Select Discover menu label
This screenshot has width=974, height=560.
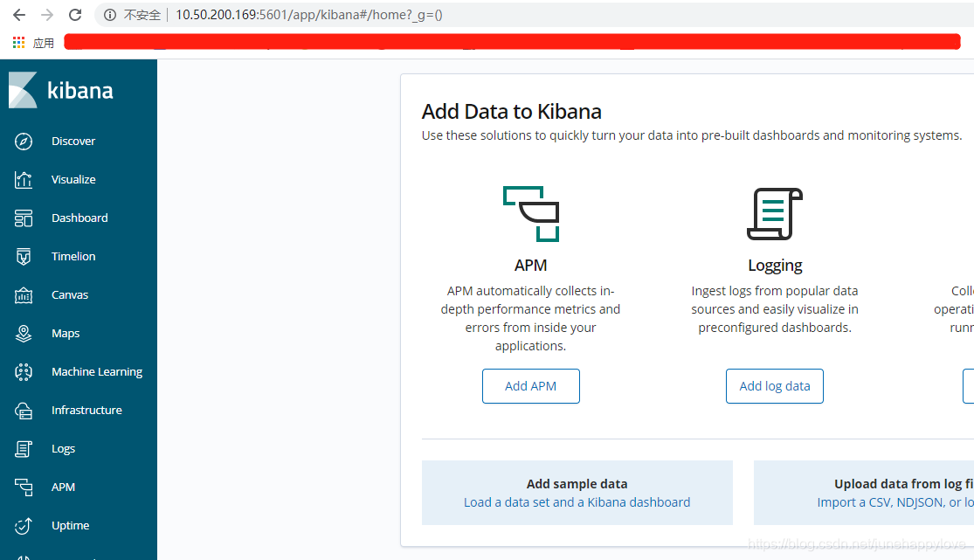pos(73,141)
